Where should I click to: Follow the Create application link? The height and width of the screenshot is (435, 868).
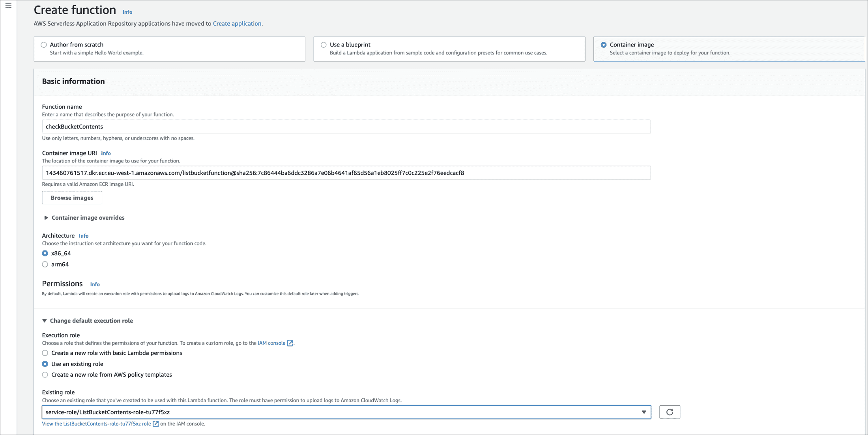237,23
